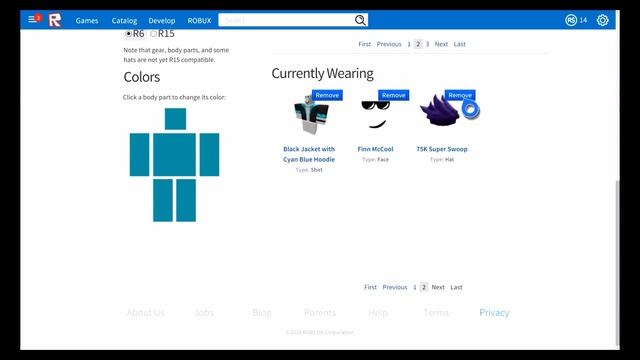Viewport: 640px width, 360px height.
Task: Open the Jobs footer link
Action: coord(204,313)
